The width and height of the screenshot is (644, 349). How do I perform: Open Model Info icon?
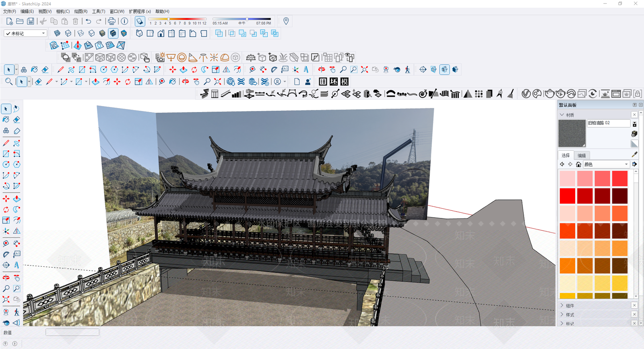(x=124, y=21)
